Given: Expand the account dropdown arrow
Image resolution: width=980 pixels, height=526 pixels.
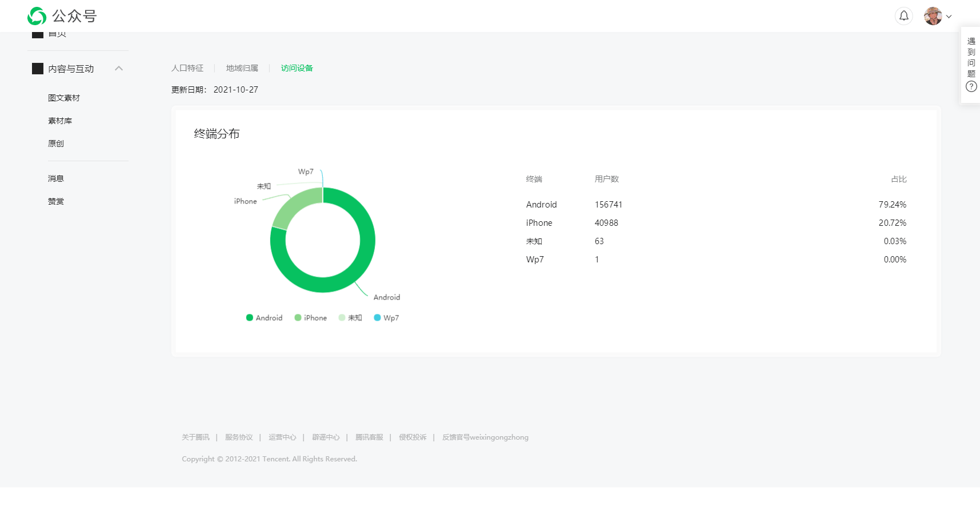Looking at the screenshot, I should [x=949, y=17].
